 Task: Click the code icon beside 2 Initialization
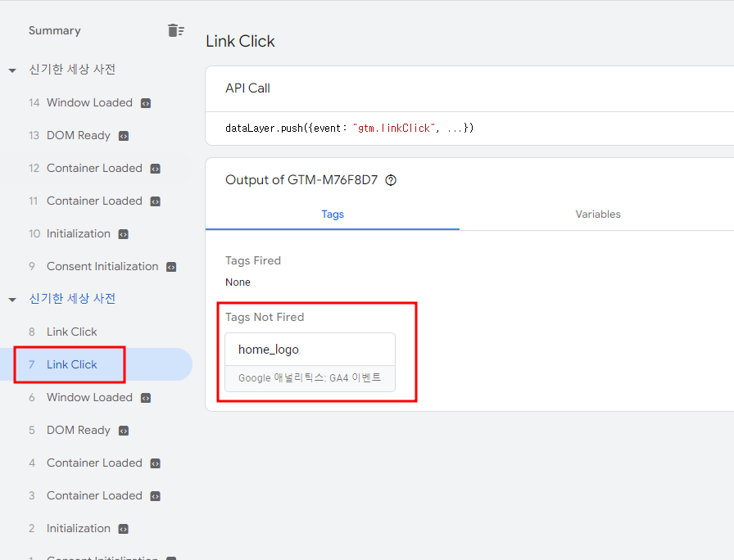[124, 529]
